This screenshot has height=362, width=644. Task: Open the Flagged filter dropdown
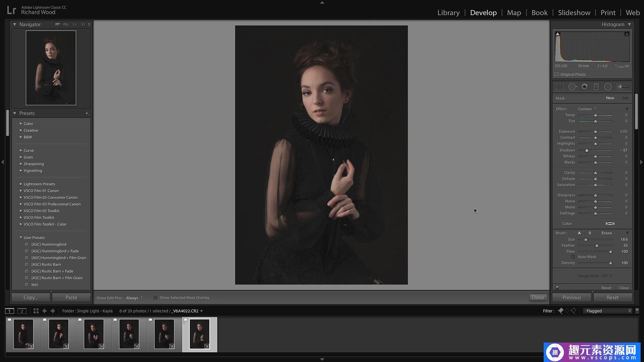point(608,311)
